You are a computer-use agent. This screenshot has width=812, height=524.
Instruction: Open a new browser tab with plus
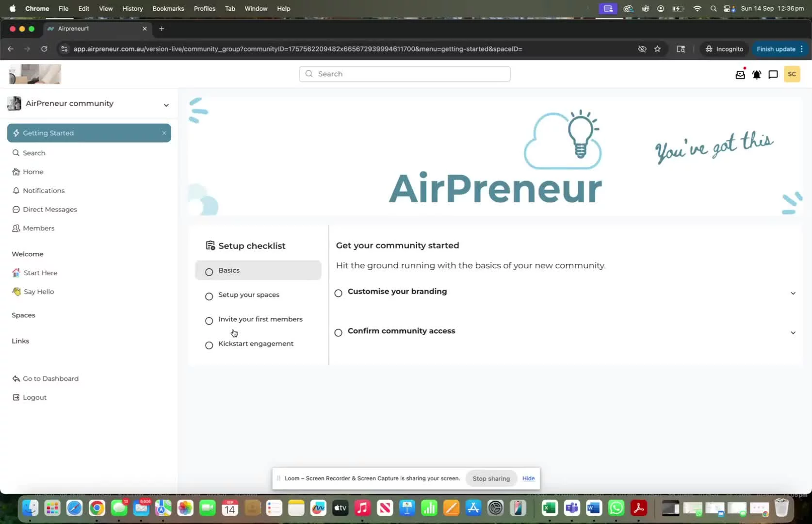click(162, 29)
